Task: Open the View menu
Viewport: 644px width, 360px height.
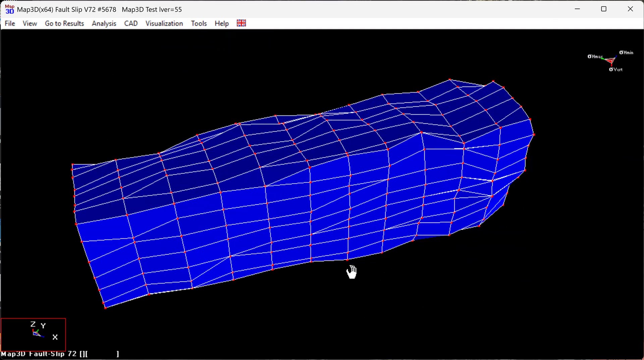Action: [30, 24]
